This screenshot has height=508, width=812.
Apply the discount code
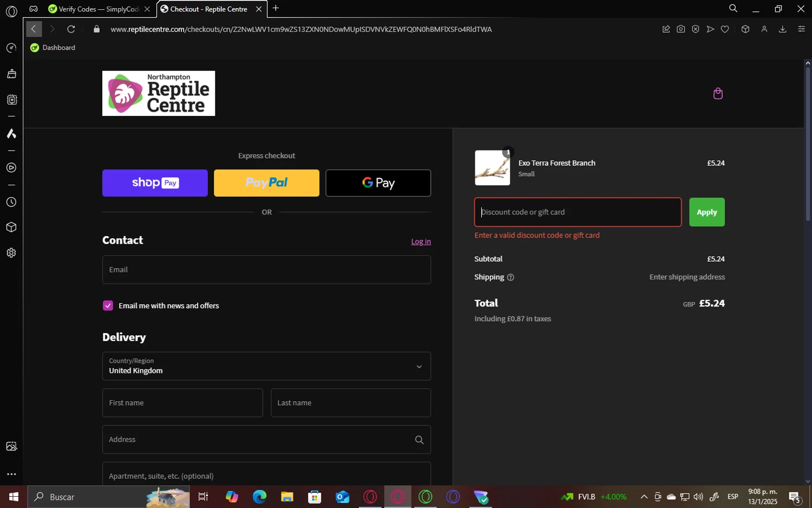tap(706, 212)
